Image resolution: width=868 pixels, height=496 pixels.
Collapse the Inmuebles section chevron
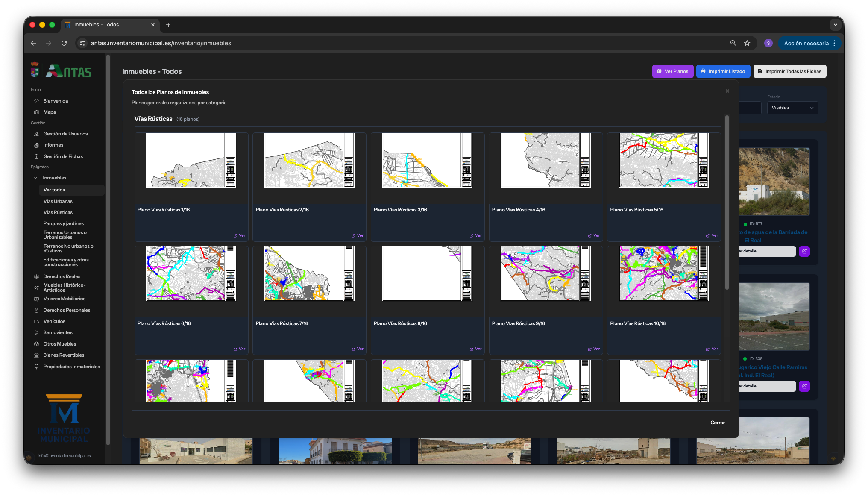click(x=35, y=178)
